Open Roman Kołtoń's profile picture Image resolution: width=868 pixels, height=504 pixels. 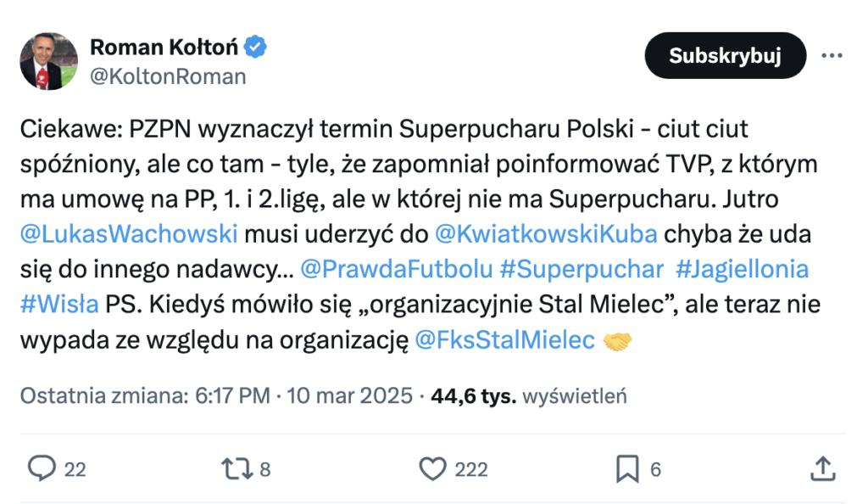click(x=48, y=61)
